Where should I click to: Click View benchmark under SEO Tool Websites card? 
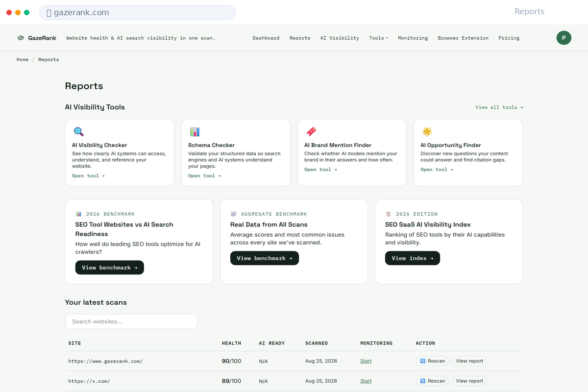tap(110, 268)
